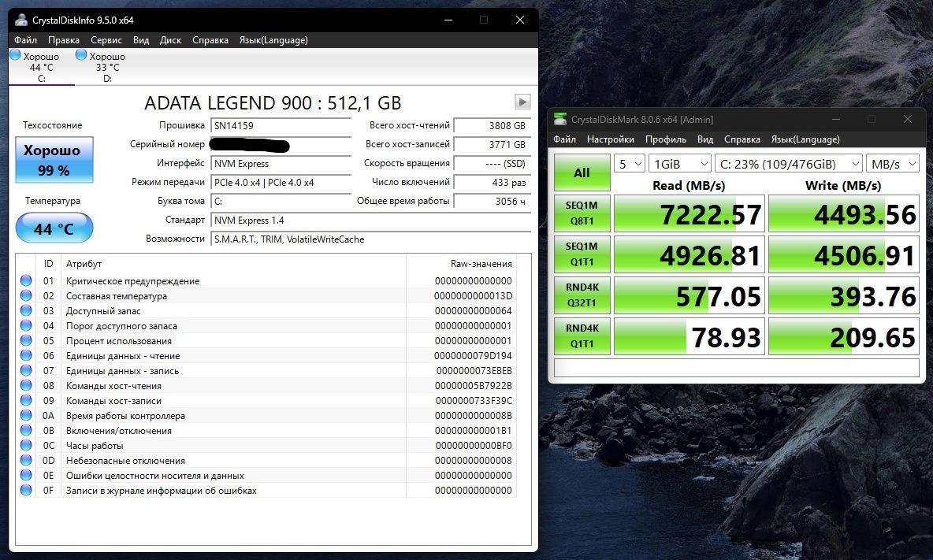This screenshot has height=560, width=933.
Task: Click power-on hours value 3056 ч
Action: click(492, 202)
